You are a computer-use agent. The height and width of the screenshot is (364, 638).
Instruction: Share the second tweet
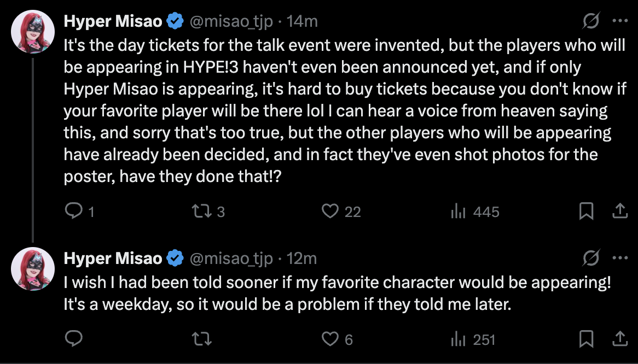pos(619,339)
